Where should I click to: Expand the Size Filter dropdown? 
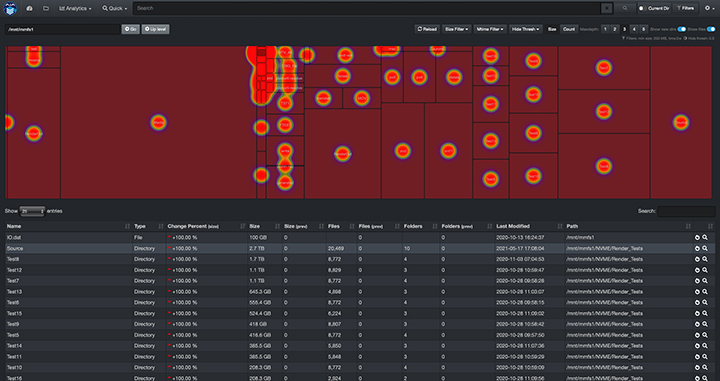[x=456, y=29]
